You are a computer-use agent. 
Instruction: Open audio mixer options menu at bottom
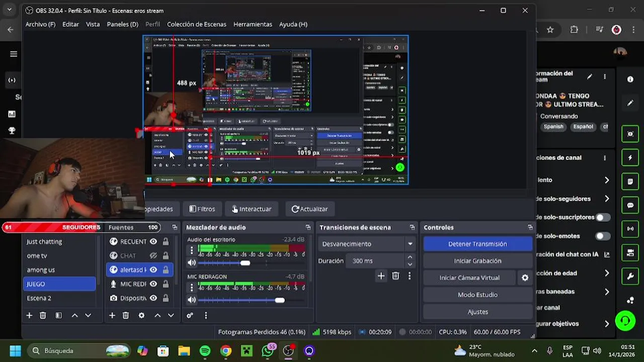206,315
